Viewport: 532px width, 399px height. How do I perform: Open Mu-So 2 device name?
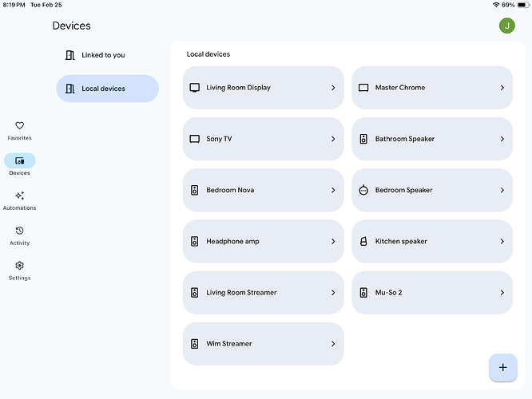(x=388, y=293)
